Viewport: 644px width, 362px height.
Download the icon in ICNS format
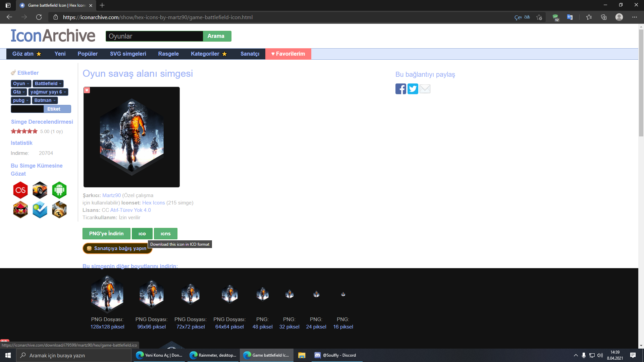click(x=166, y=234)
